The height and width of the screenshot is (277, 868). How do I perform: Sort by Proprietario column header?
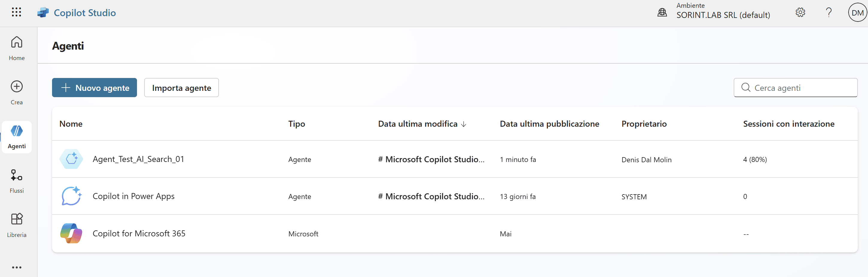pyautogui.click(x=644, y=124)
